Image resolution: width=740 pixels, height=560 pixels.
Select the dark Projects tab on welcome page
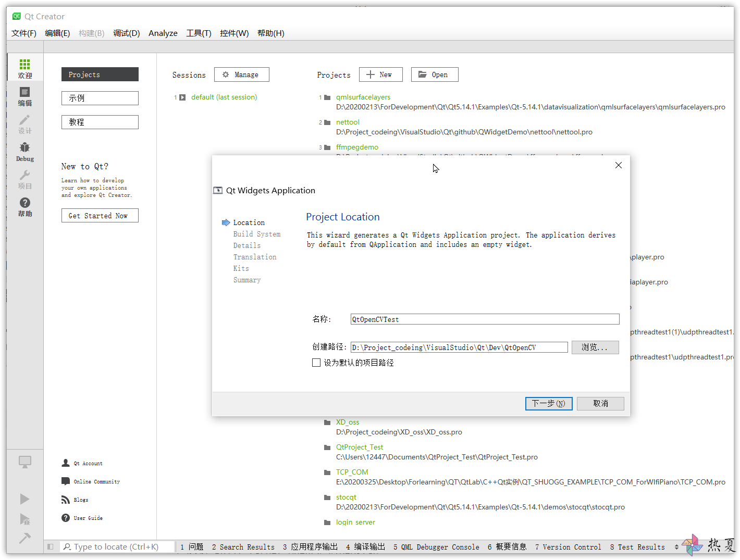click(x=100, y=74)
